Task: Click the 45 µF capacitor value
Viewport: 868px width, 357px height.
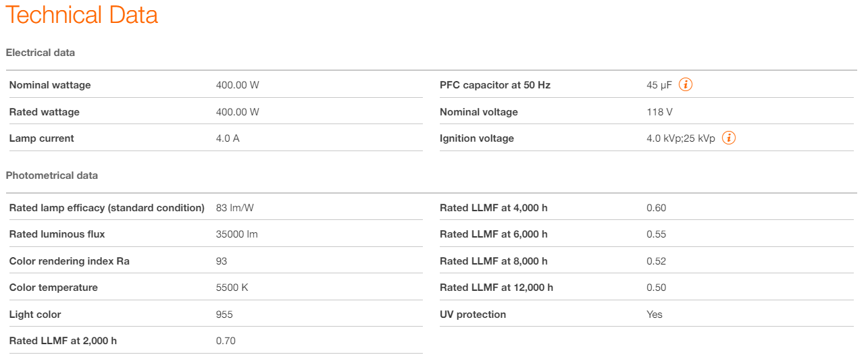Action: click(659, 85)
